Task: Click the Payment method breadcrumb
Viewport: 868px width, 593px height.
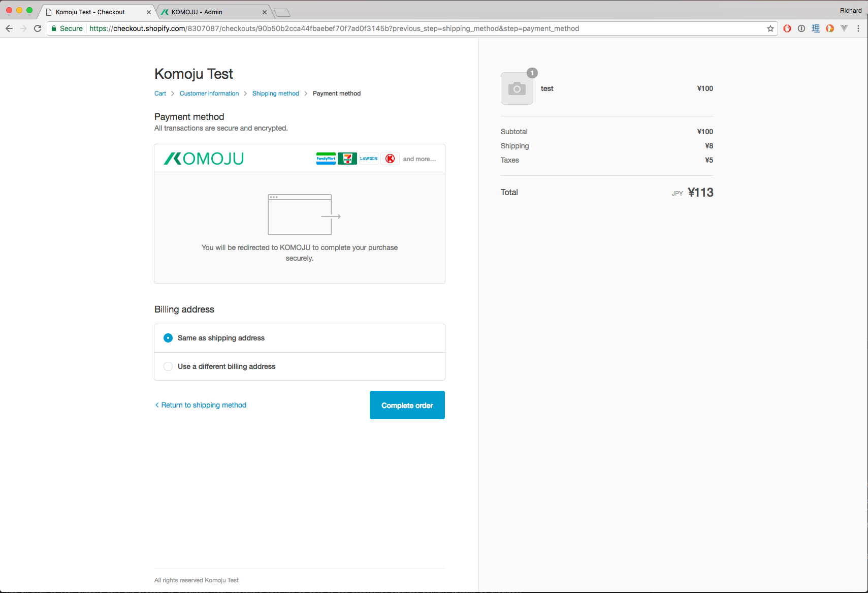Action: (x=337, y=93)
